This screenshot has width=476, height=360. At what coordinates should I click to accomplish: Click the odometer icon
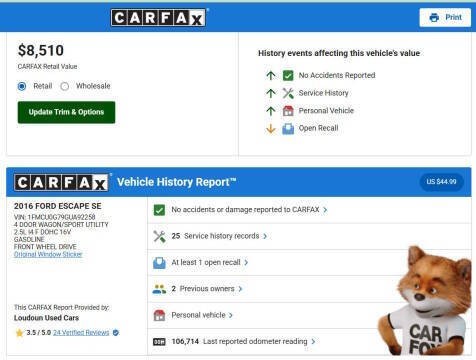click(x=159, y=342)
